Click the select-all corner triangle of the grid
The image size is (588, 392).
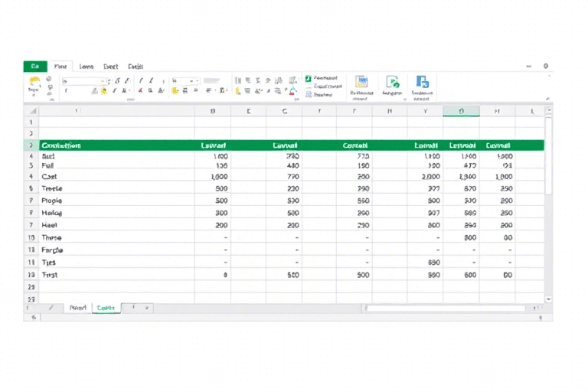(x=31, y=111)
